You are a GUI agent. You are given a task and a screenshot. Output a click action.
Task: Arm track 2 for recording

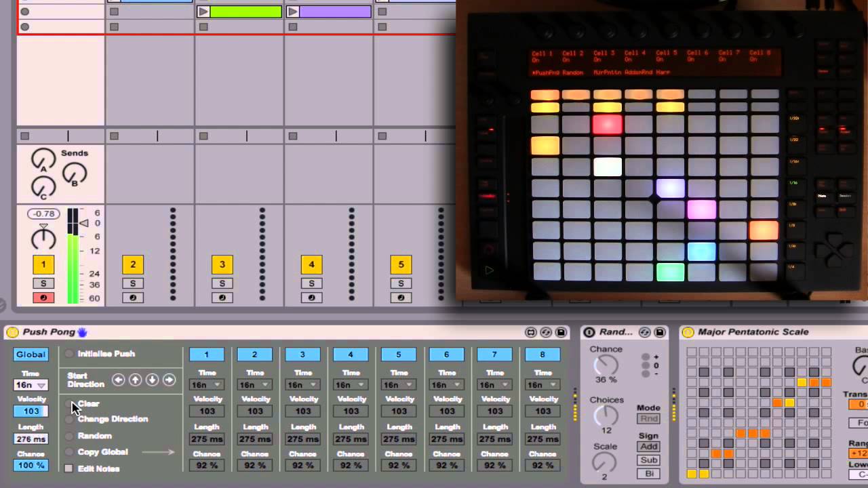coord(133,298)
